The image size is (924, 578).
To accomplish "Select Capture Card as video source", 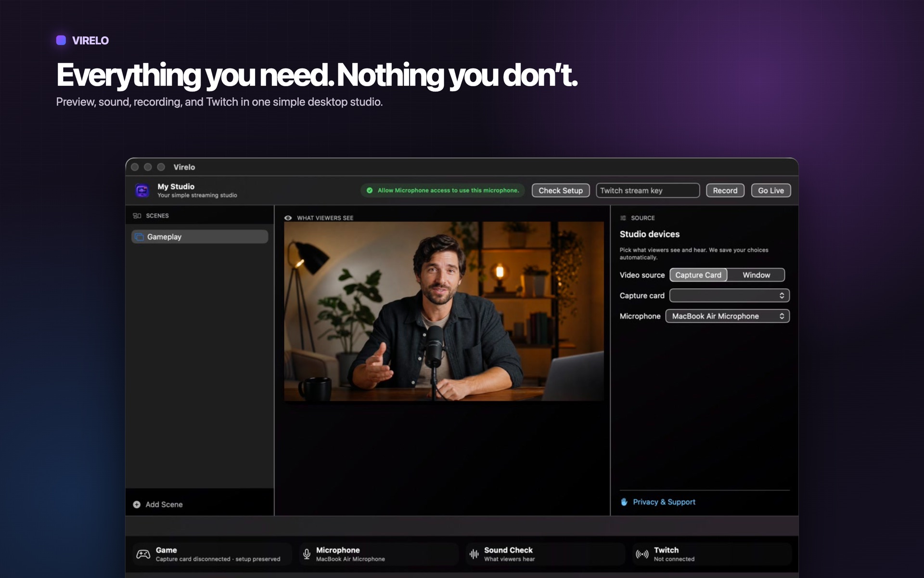I will pos(698,275).
